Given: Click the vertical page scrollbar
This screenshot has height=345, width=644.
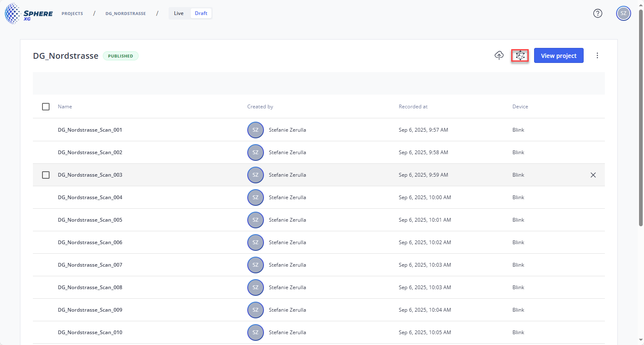Looking at the screenshot, I should (x=641, y=117).
